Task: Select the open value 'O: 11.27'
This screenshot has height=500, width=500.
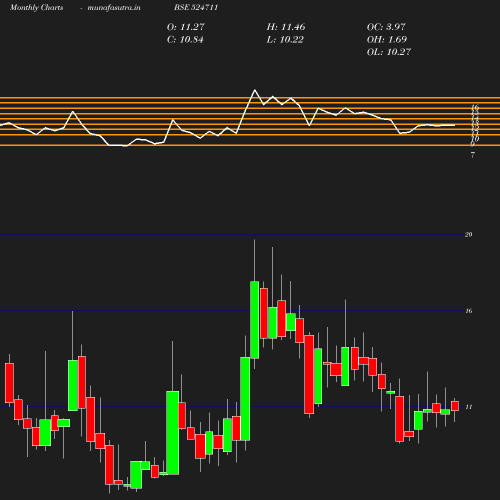Action: pos(186,27)
